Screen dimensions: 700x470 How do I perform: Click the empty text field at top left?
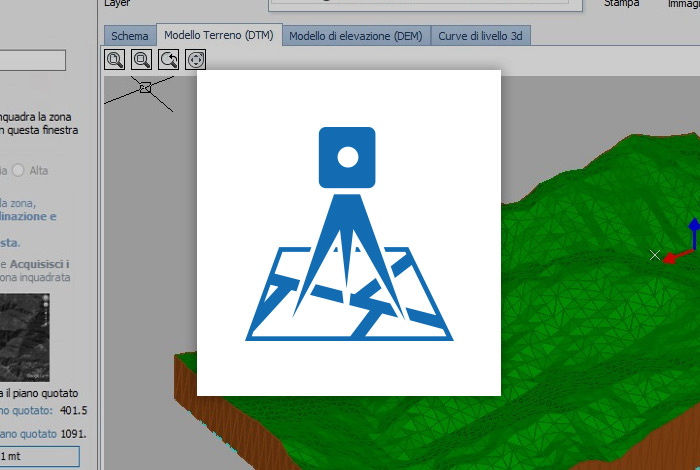click(32, 61)
